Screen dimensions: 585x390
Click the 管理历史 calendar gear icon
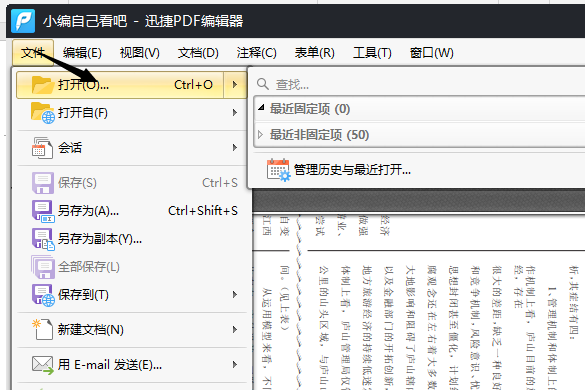click(278, 170)
